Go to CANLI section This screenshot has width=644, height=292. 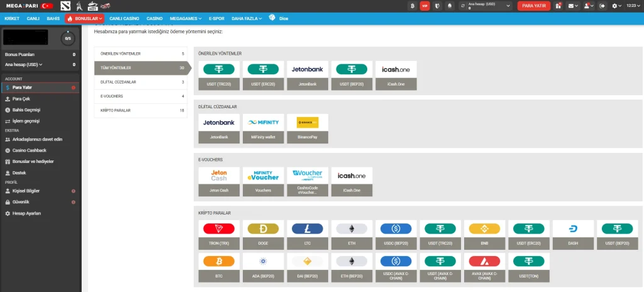[x=33, y=18]
